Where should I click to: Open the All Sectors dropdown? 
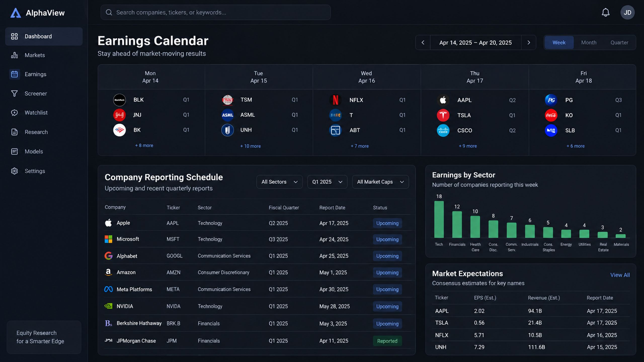279,182
